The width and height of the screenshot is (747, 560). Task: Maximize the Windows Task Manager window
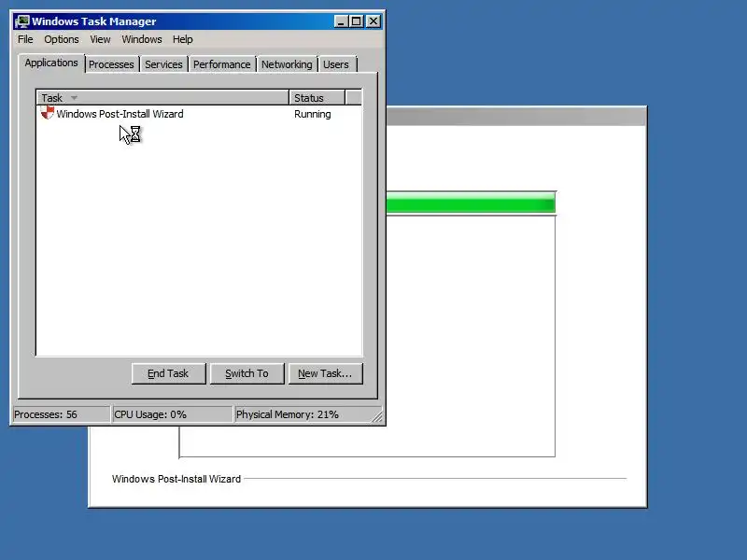pos(356,21)
